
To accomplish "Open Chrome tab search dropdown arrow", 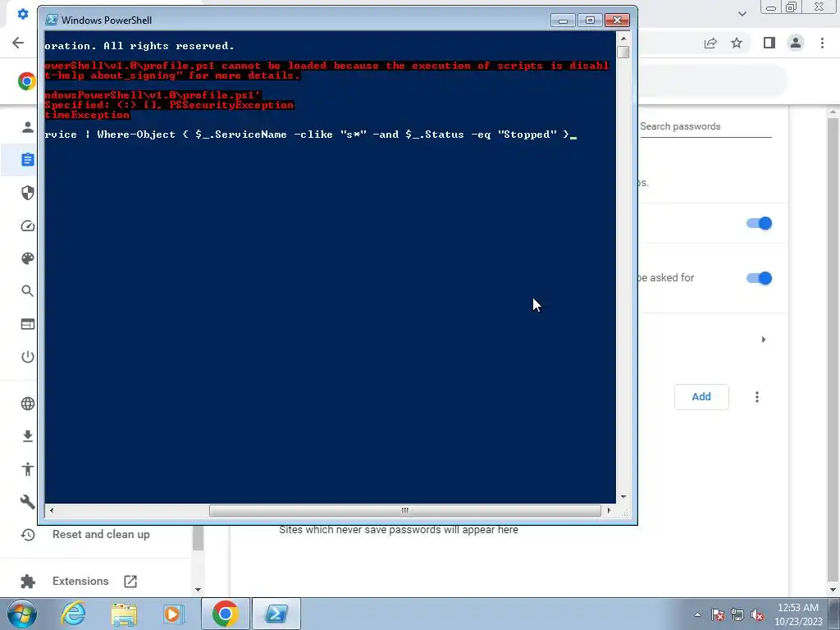I will tap(742, 14).
